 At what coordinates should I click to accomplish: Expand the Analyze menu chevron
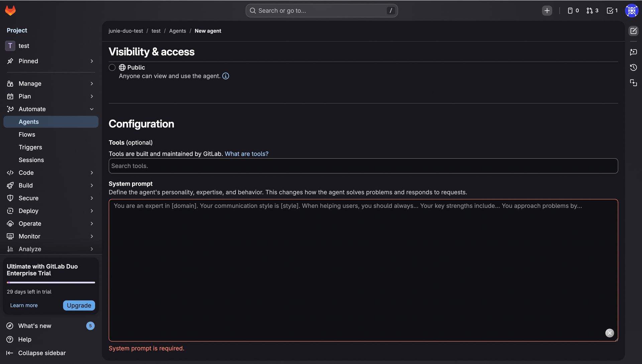(x=92, y=249)
